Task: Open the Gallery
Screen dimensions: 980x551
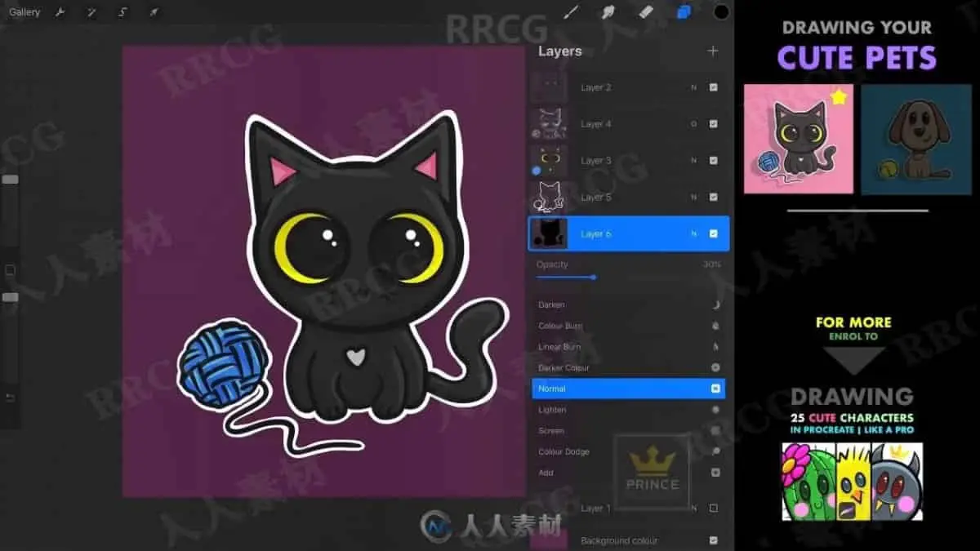Action: [x=24, y=12]
